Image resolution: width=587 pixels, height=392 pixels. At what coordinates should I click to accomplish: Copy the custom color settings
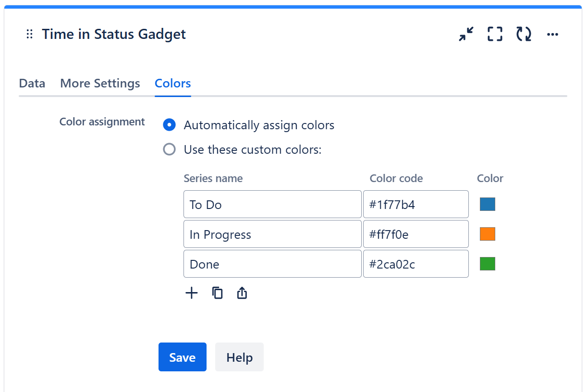[x=218, y=293]
